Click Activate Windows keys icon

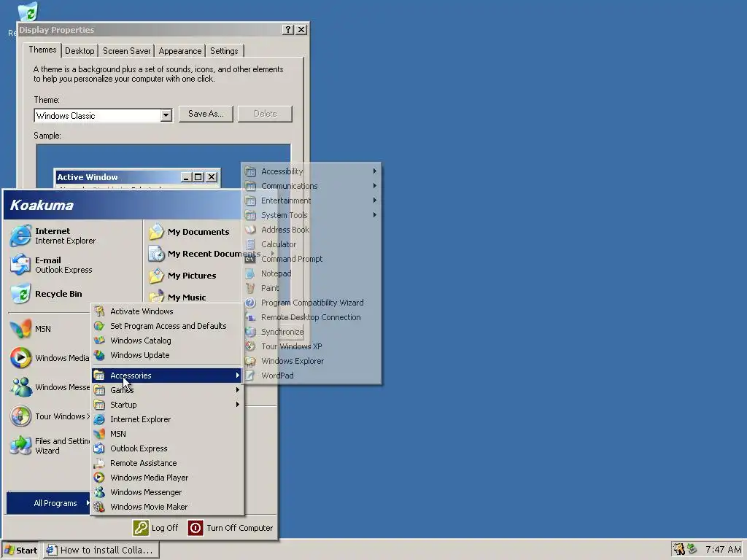(99, 311)
